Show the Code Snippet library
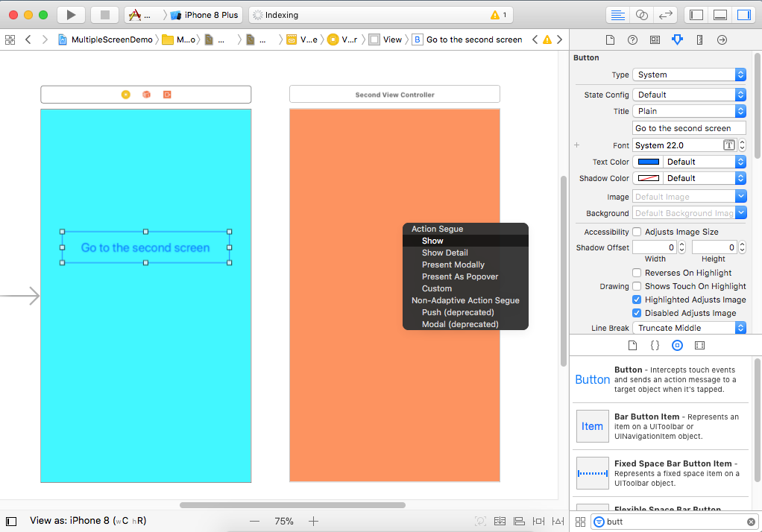This screenshot has width=762, height=532. (x=655, y=346)
